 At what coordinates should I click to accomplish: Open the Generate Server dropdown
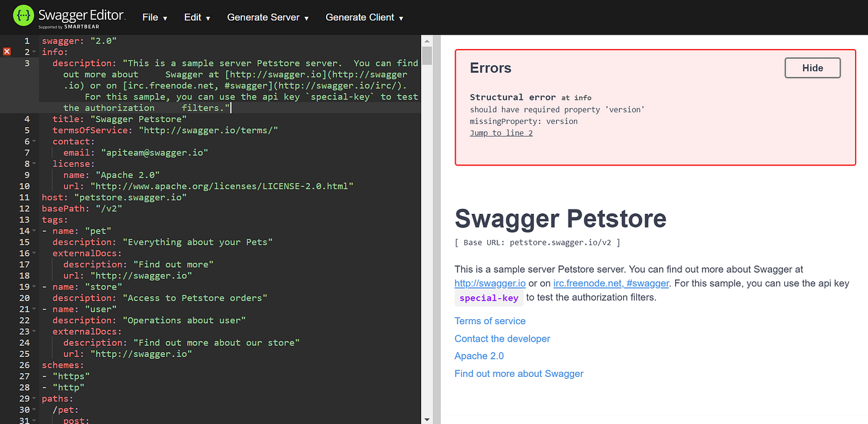coord(267,17)
